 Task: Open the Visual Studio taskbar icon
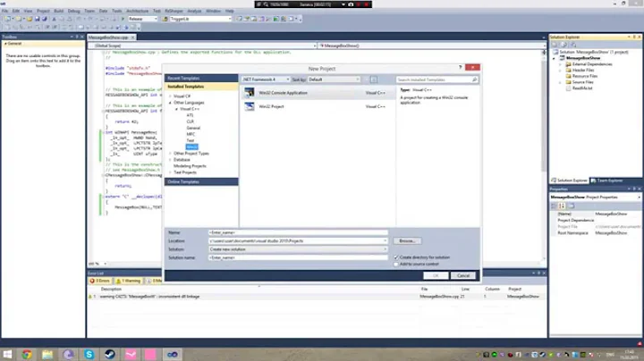(172, 354)
